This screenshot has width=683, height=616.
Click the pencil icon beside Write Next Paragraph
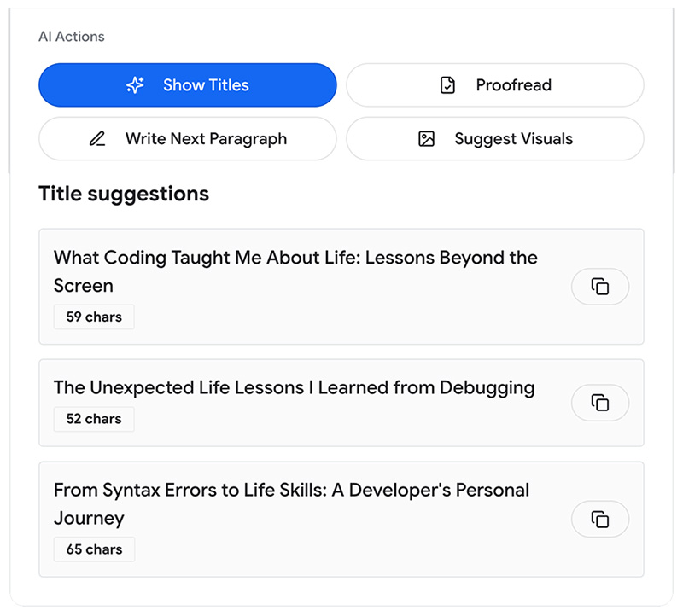[x=98, y=138]
